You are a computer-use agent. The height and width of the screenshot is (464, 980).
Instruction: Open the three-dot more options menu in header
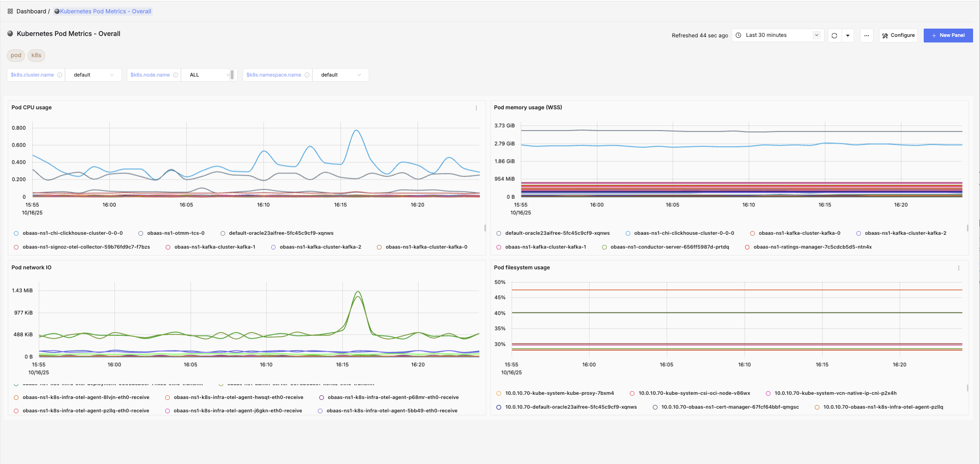click(866, 35)
